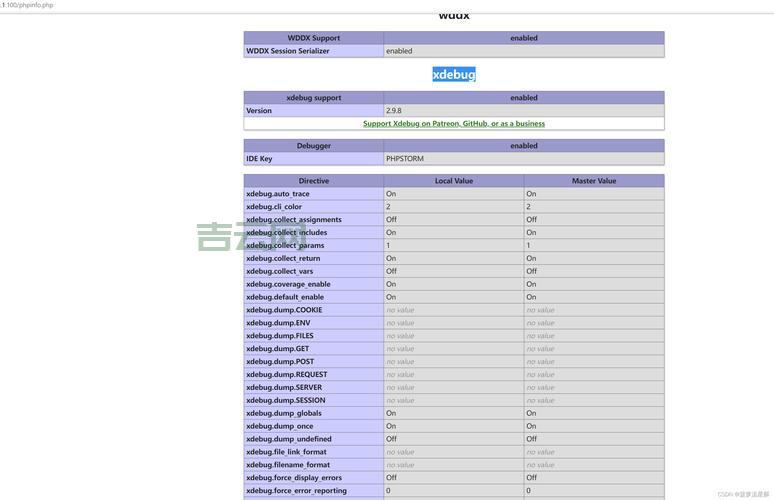Click the Local Value column header
This screenshot has width=774, height=500.
click(453, 181)
